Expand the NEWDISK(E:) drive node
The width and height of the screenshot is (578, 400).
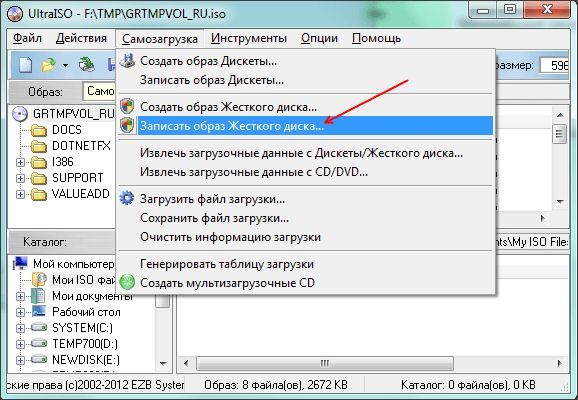click(21, 360)
